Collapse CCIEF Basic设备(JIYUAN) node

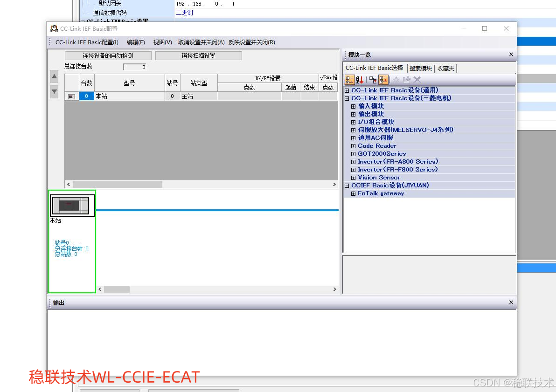click(x=347, y=186)
